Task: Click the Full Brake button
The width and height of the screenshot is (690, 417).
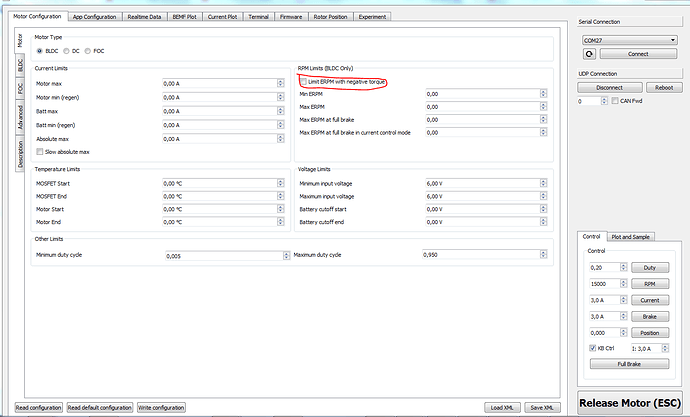Action: (630, 363)
